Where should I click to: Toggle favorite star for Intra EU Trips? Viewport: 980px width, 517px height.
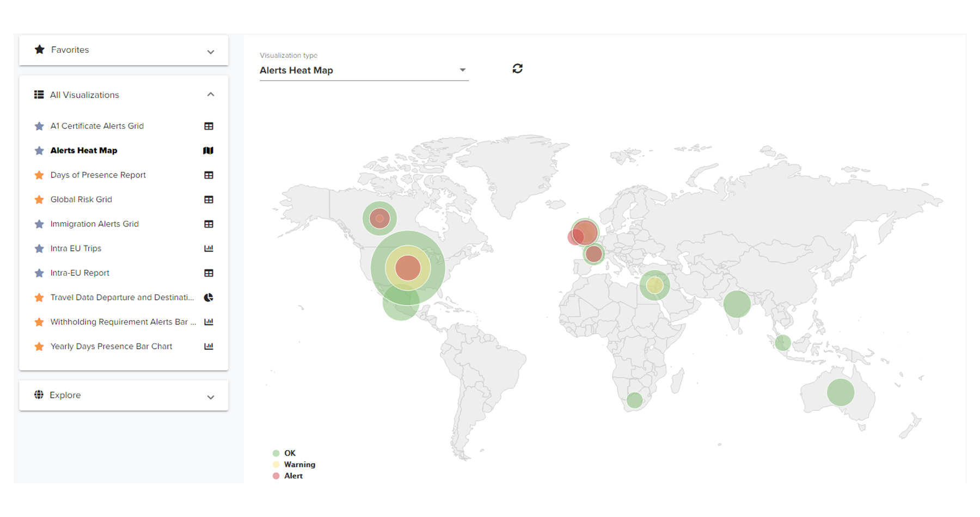click(39, 249)
